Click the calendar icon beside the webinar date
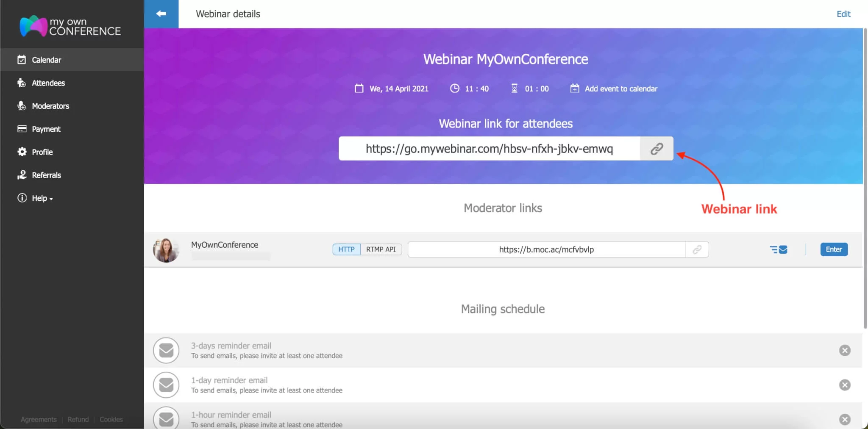868x429 pixels. click(359, 89)
